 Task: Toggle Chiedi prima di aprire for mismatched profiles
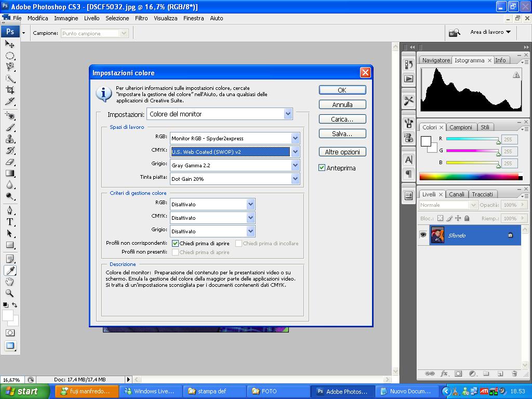[175, 243]
